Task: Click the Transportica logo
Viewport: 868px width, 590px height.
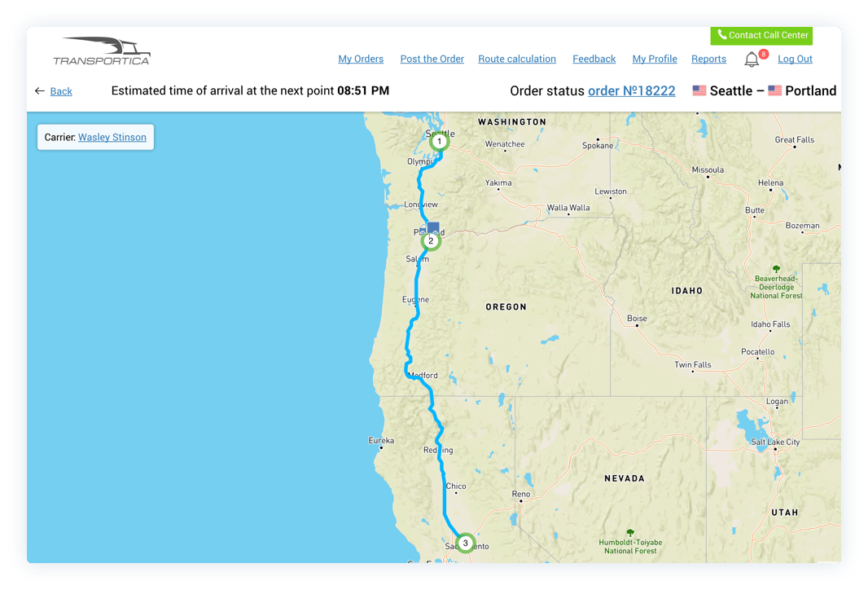Action: (x=102, y=51)
